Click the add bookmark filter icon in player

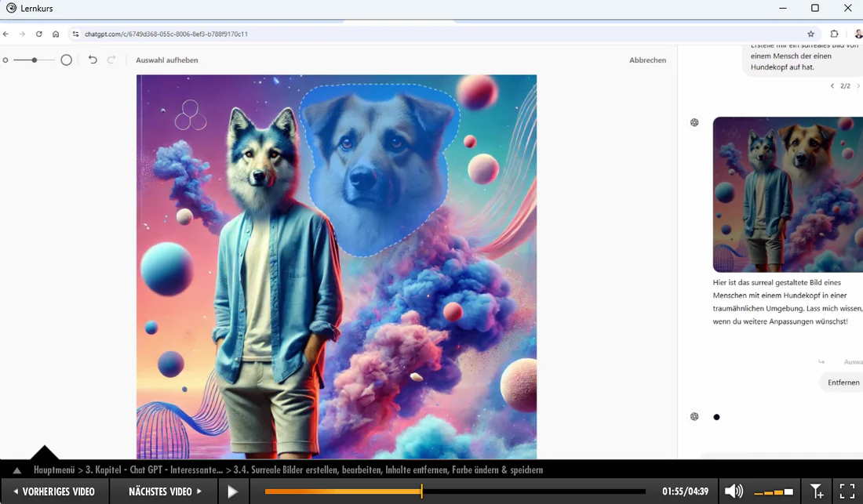[817, 491]
